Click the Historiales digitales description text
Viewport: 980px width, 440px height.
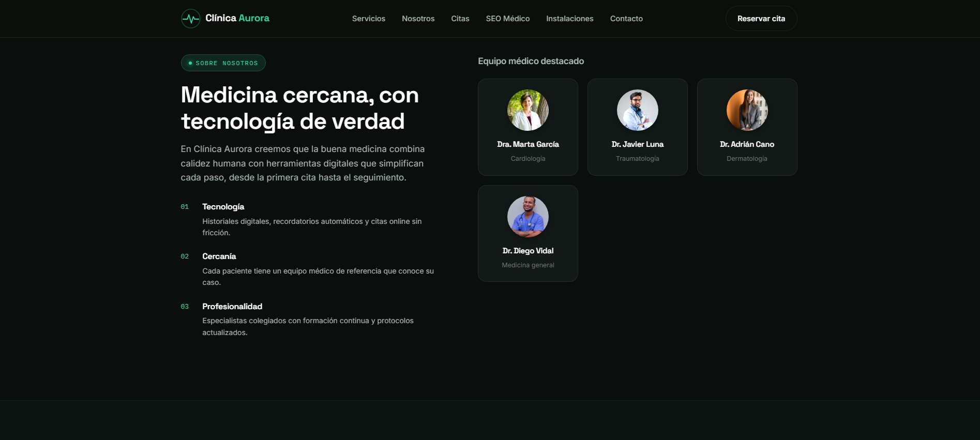(x=312, y=227)
